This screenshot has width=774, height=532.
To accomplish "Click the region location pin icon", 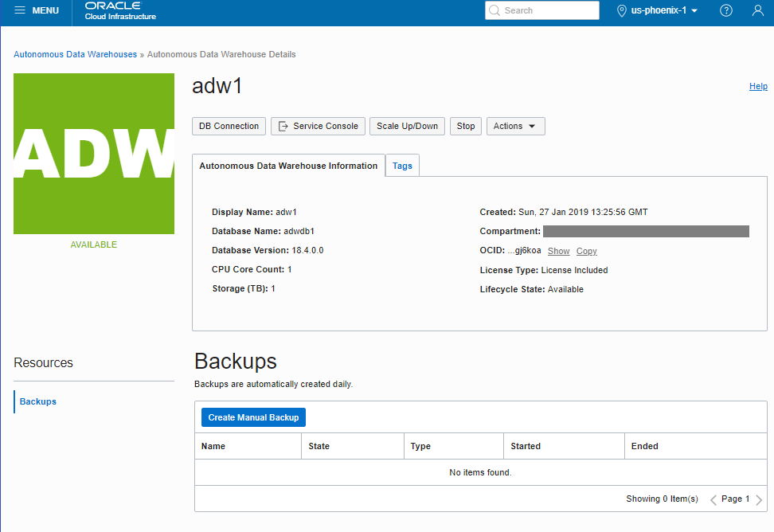I will [x=621, y=10].
